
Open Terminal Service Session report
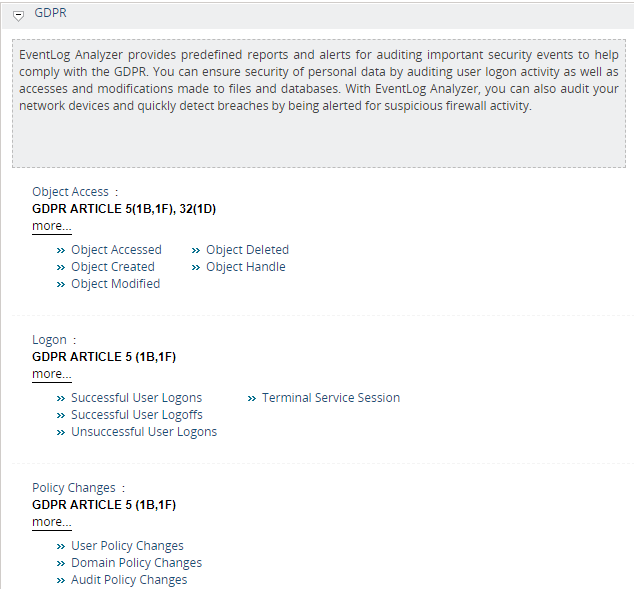point(330,398)
